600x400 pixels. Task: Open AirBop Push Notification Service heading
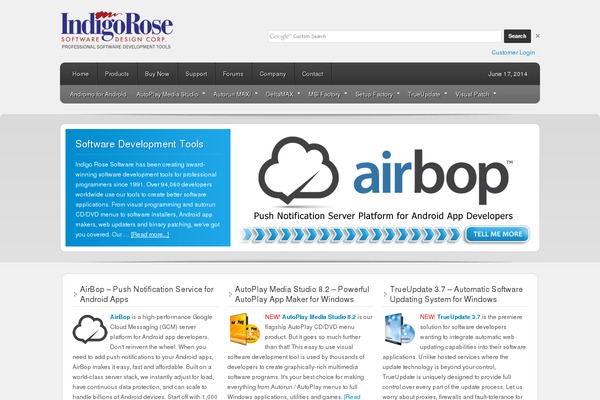coord(147,294)
